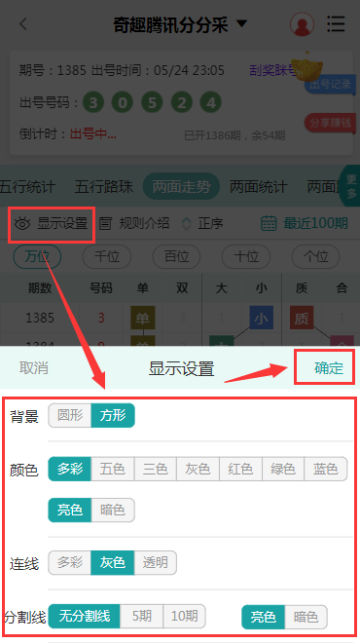The height and width of the screenshot is (644, 360).
Task: Click drawn number ball 0
Action: tap(123, 102)
